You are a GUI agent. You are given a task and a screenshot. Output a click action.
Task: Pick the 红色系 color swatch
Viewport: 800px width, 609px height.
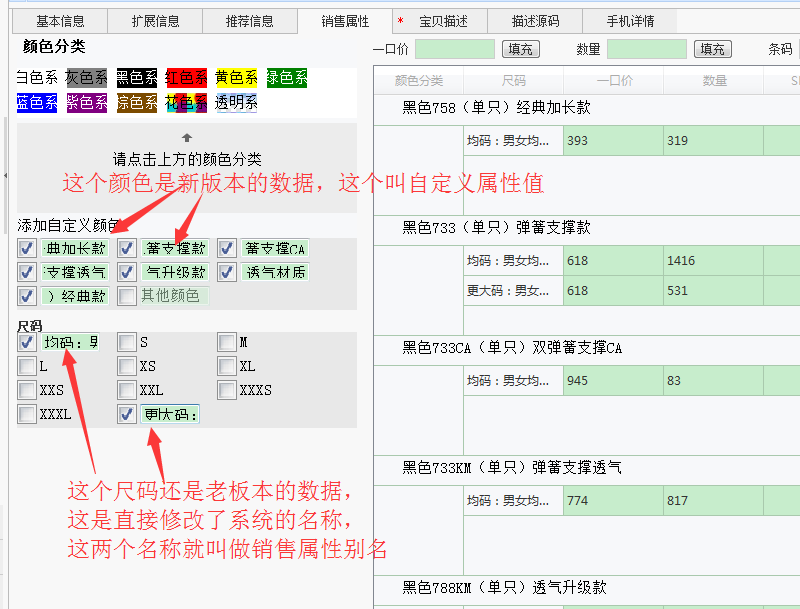(x=186, y=77)
